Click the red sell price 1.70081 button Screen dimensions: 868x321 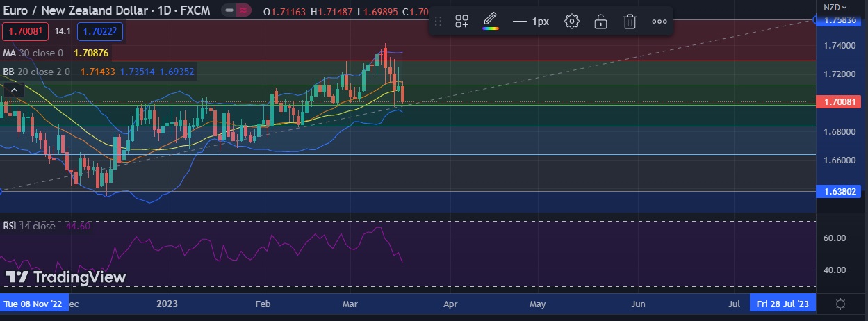coord(26,31)
